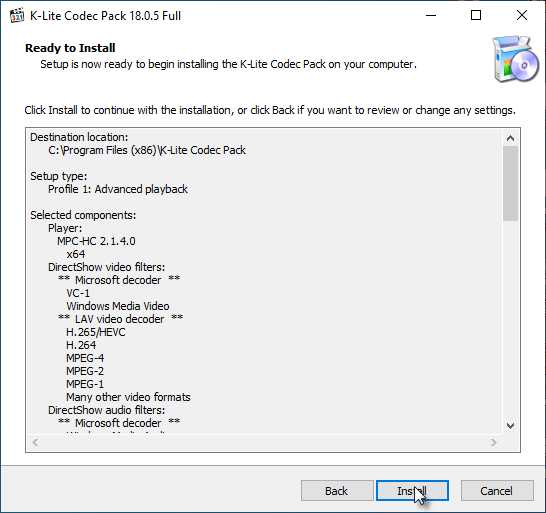Screen dimensions: 546x513
Task: Click the vertical scrollbar thumb
Action: click(510, 183)
